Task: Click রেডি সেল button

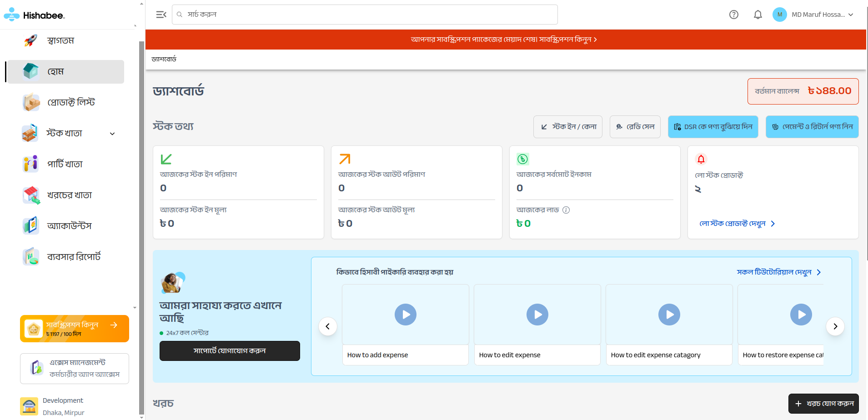Action: click(635, 127)
